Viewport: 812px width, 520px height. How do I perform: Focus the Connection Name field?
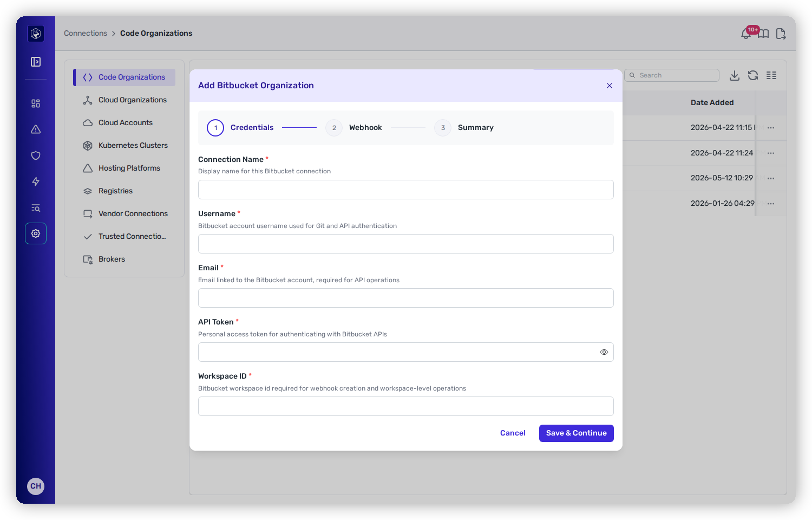tap(406, 190)
